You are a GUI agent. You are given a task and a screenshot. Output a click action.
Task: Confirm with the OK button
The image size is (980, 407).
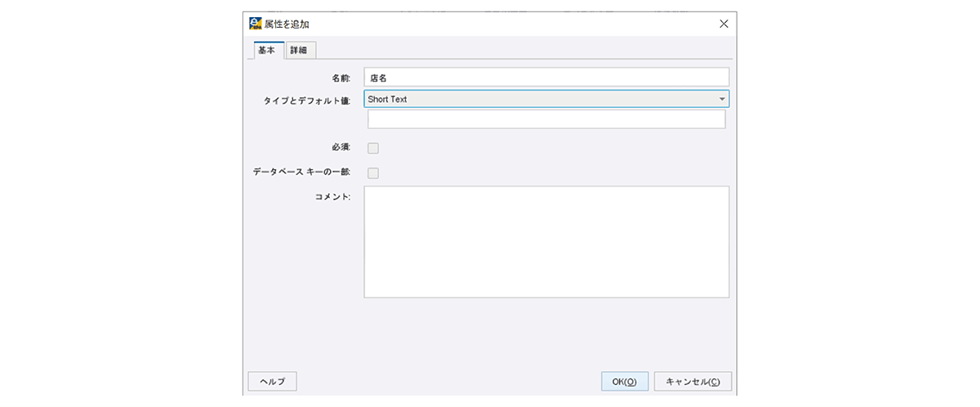625,382
